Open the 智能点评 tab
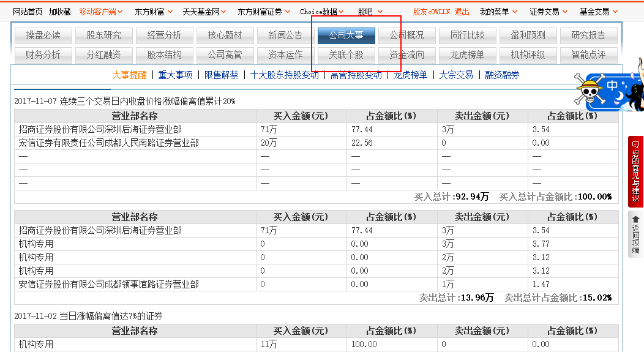This screenshot has width=644, height=352. 588,55
